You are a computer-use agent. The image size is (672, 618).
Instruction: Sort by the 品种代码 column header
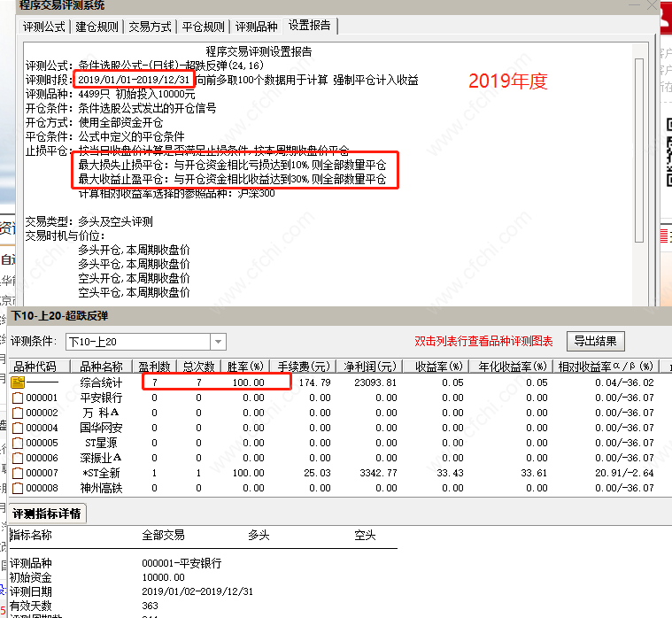[40, 367]
